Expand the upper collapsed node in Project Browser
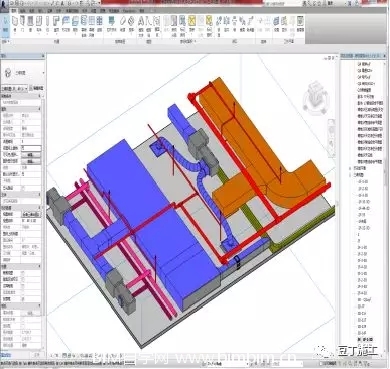 pos(350,168)
